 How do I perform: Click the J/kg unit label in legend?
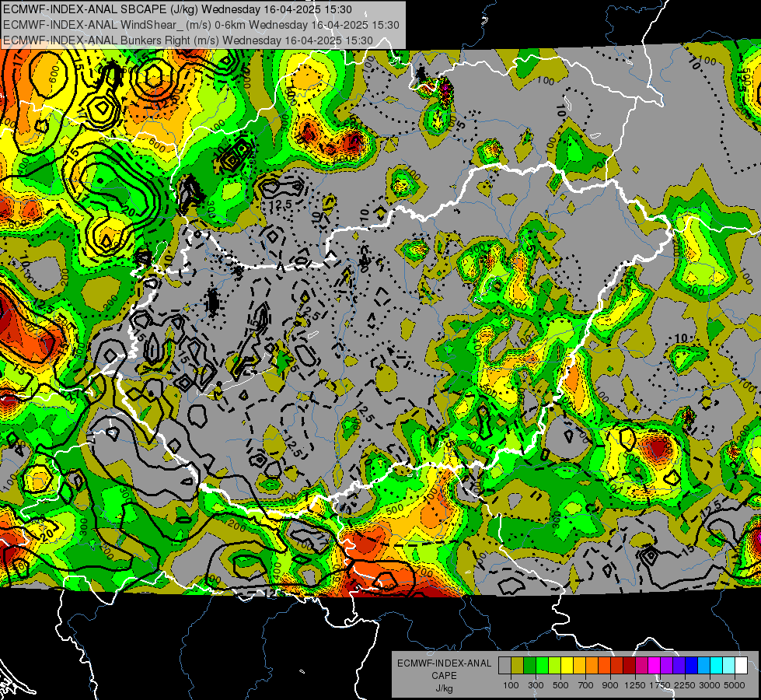point(444,688)
